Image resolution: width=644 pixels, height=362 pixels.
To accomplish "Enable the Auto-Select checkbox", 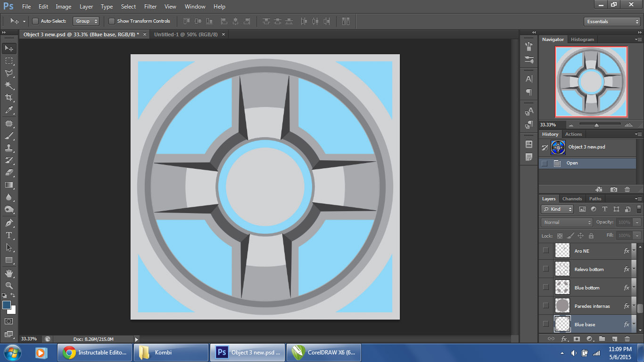I will point(35,21).
